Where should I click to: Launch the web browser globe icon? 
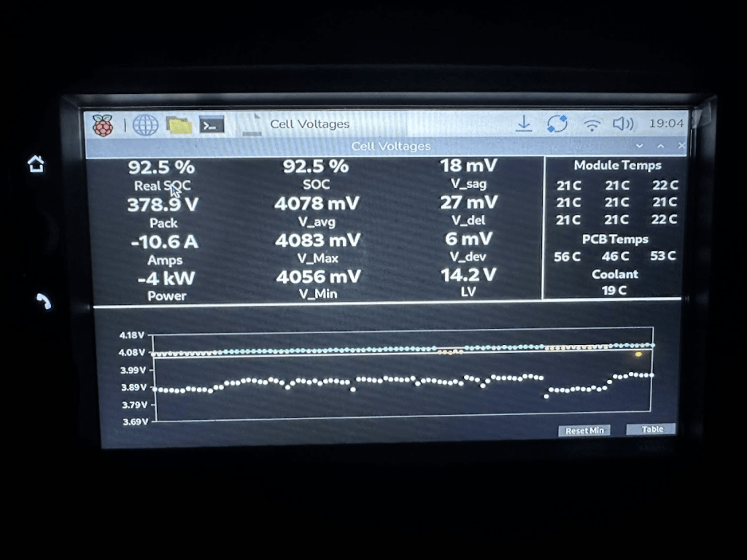[x=145, y=125]
